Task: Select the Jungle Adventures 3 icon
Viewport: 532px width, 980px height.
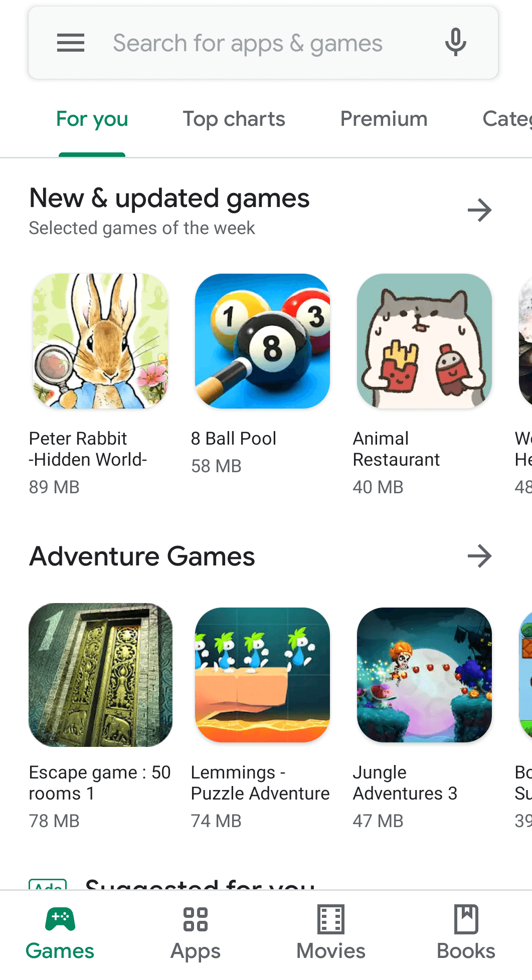Action: [x=424, y=675]
